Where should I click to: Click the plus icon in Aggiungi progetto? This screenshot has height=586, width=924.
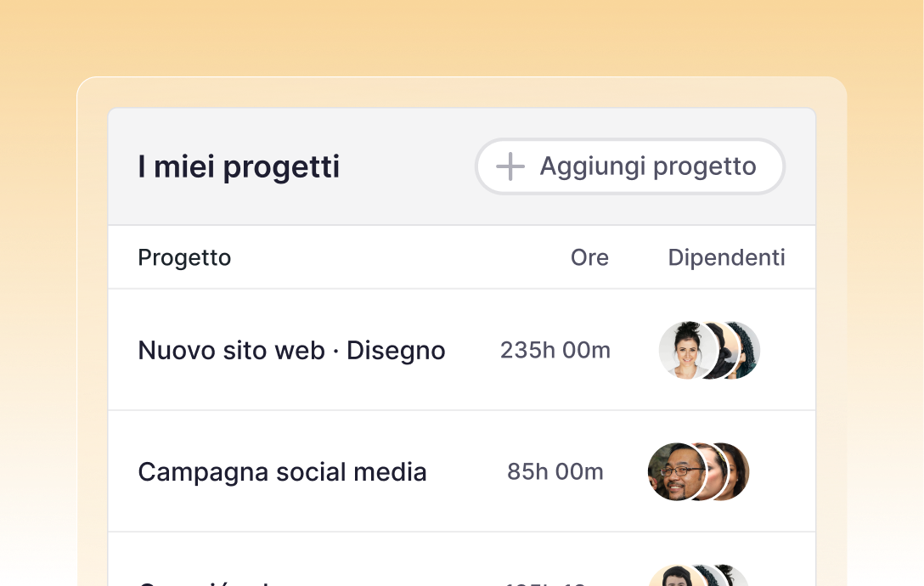tap(510, 166)
